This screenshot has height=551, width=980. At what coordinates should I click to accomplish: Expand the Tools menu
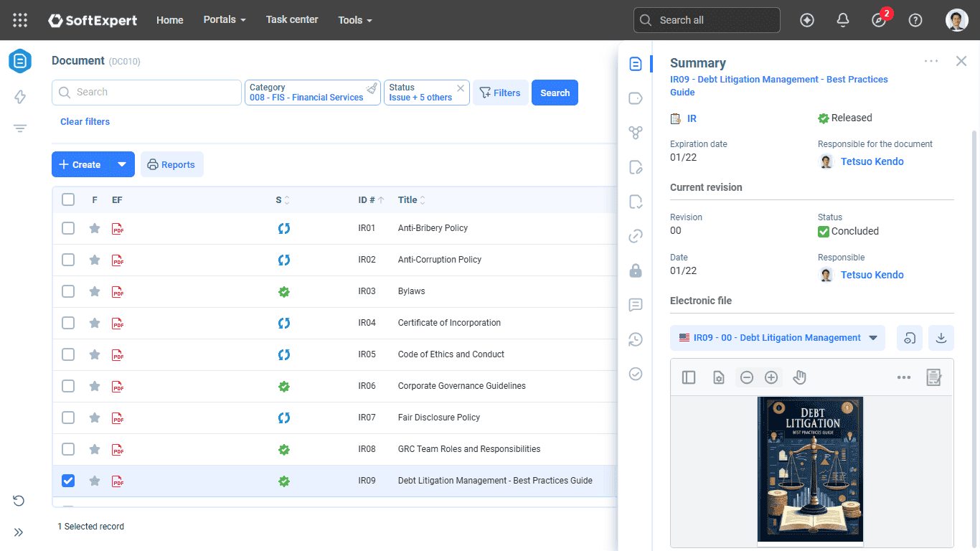[355, 20]
